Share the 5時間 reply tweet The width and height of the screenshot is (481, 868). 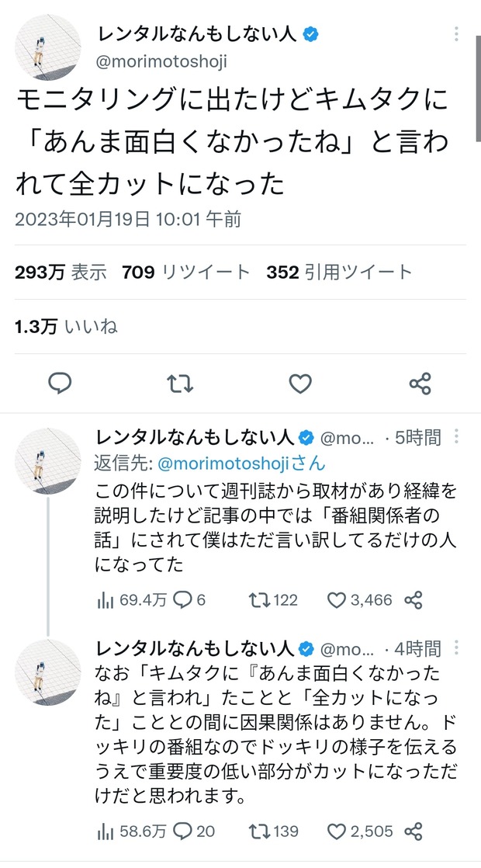coord(414,600)
